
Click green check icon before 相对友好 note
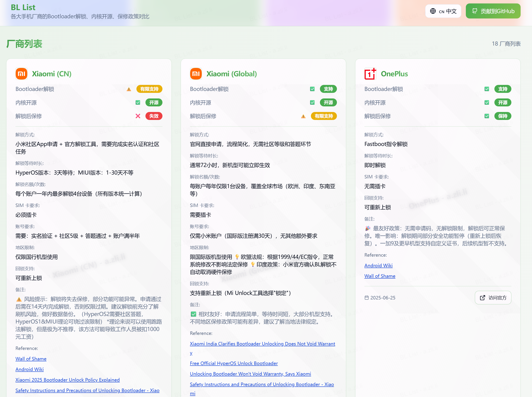click(193, 314)
